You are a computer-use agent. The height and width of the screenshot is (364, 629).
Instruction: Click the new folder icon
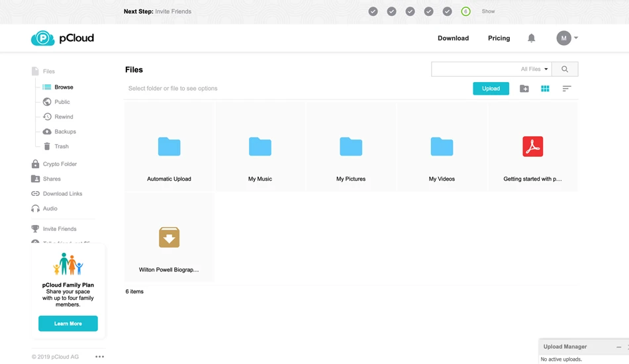coord(524,89)
